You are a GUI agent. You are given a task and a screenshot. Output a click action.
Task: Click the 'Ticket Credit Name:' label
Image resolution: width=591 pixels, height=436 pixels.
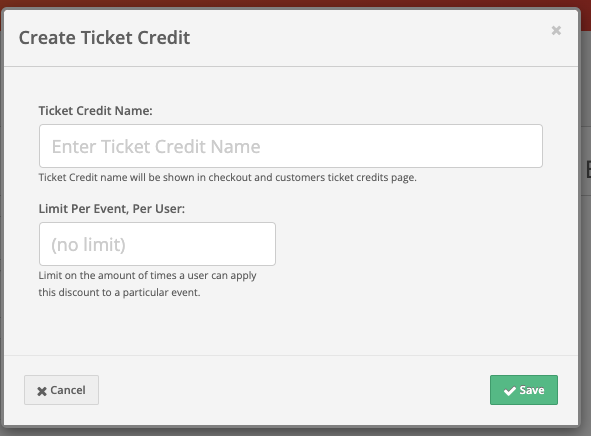click(95, 111)
